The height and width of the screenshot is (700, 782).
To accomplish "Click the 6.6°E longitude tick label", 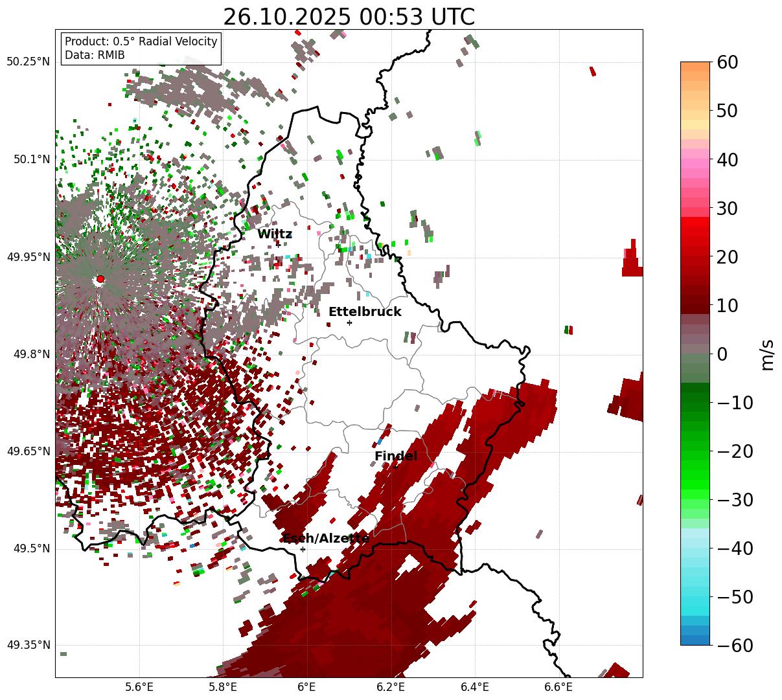I will pyautogui.click(x=558, y=687).
